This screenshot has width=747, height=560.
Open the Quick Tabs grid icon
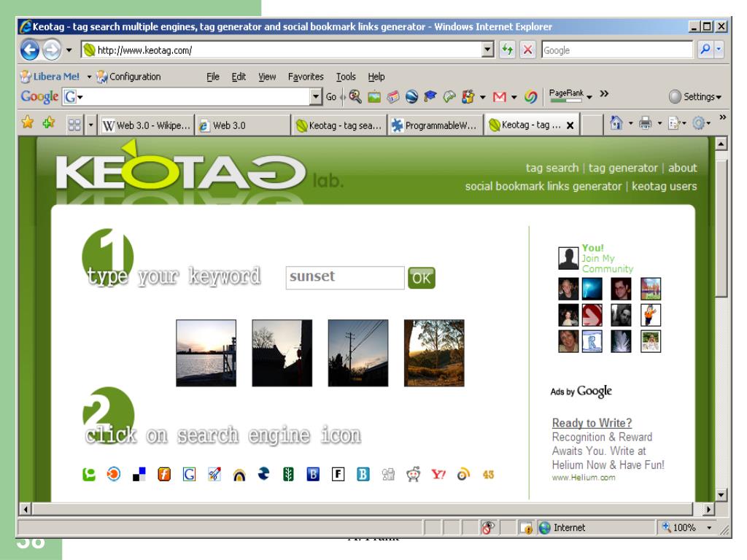pyautogui.click(x=74, y=125)
